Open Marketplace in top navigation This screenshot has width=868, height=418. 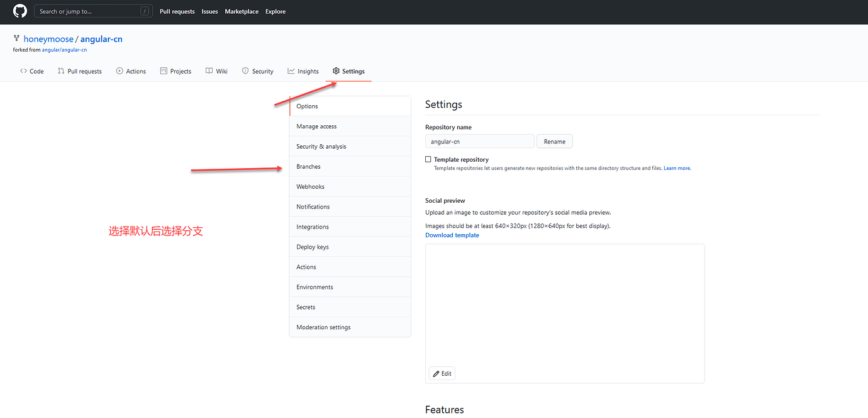click(242, 11)
